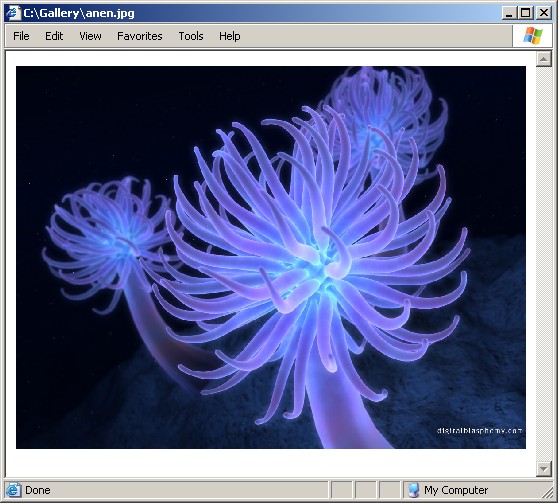The width and height of the screenshot is (558, 503).
Task: Click the IE page icon in status bar
Action: point(14,490)
